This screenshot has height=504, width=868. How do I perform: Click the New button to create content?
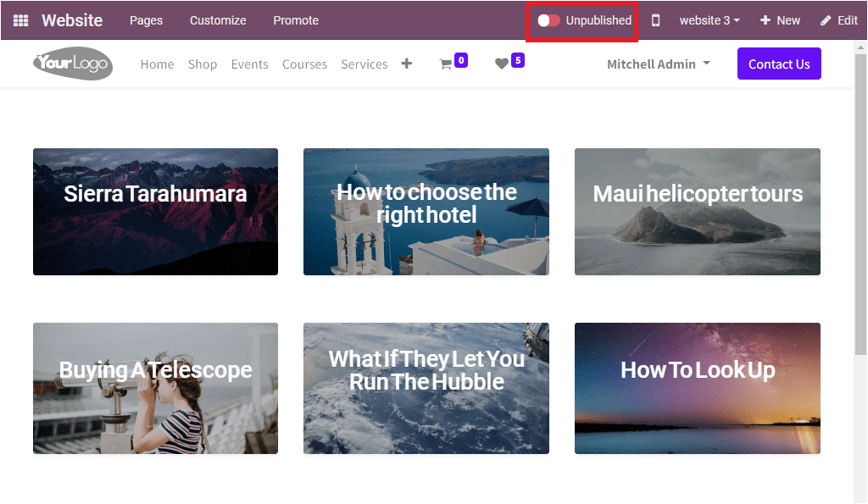779,19
